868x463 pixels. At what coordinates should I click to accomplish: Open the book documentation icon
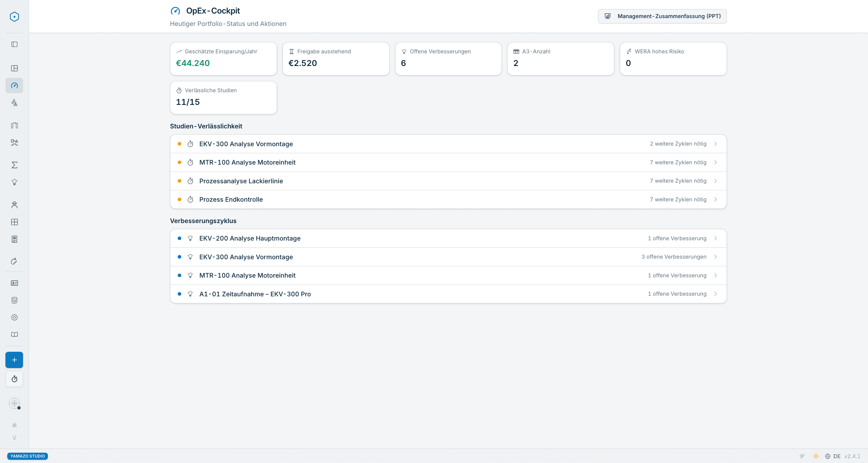(x=14, y=335)
